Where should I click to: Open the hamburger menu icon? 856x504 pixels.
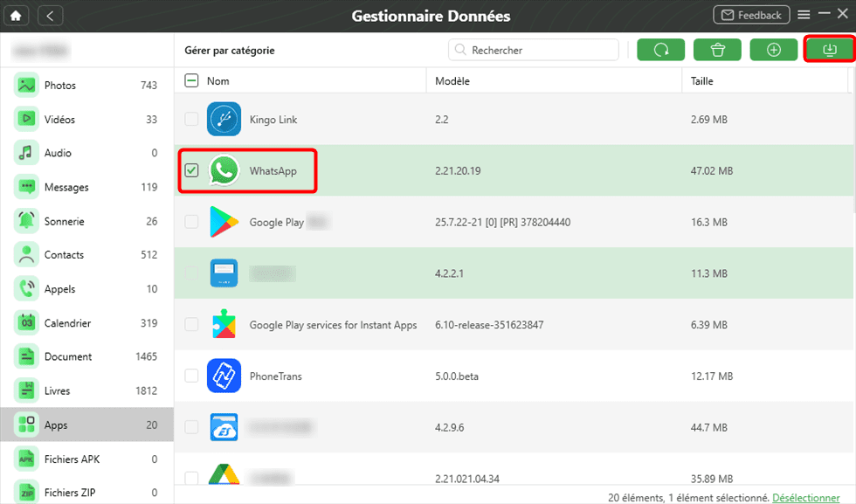pyautogui.click(x=804, y=15)
